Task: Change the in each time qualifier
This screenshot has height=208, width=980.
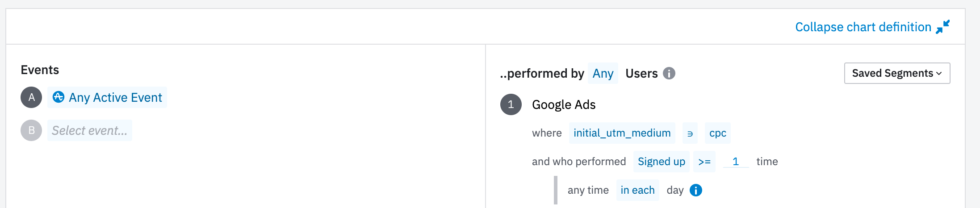Action: pos(637,190)
